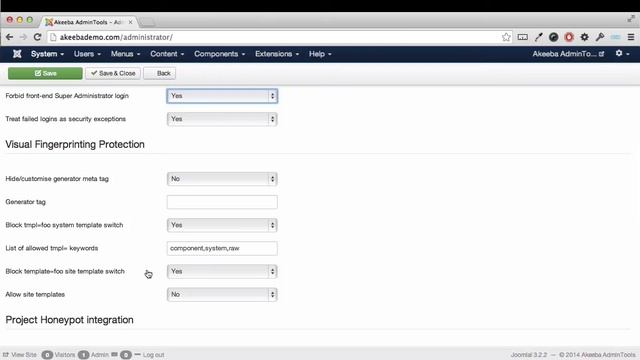The width and height of the screenshot is (640, 360).
Task: Open Block tmpl=foo system template switch dropdown
Action: pyautogui.click(x=222, y=225)
